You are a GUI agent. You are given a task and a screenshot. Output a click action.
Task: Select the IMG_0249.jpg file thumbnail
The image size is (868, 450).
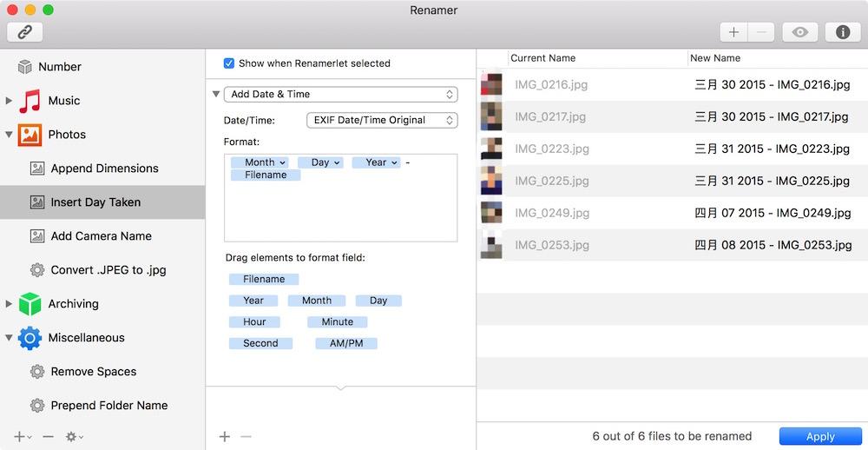coord(491,213)
